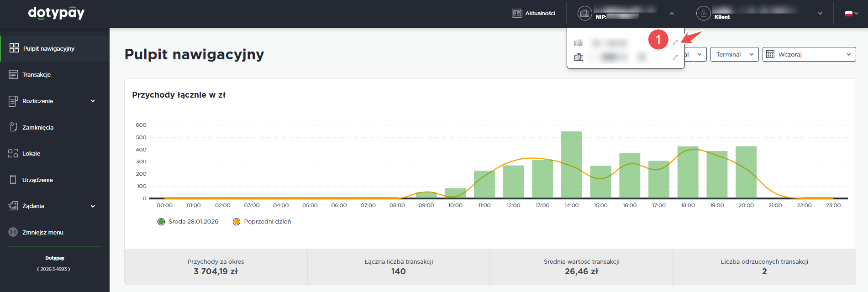The width and height of the screenshot is (868, 292).
Task: Open Lokale in sidebar
Action: (x=31, y=153)
